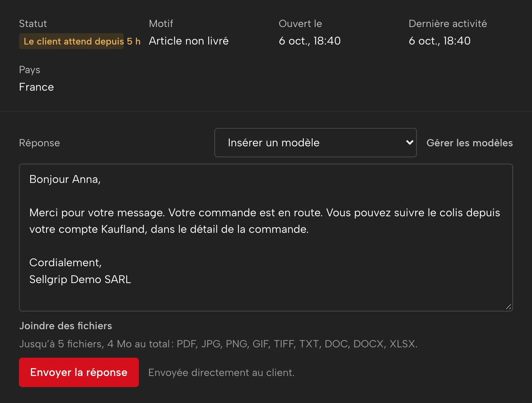Click the "Statut" label
Viewport: 532px width, 403px height.
(x=33, y=24)
